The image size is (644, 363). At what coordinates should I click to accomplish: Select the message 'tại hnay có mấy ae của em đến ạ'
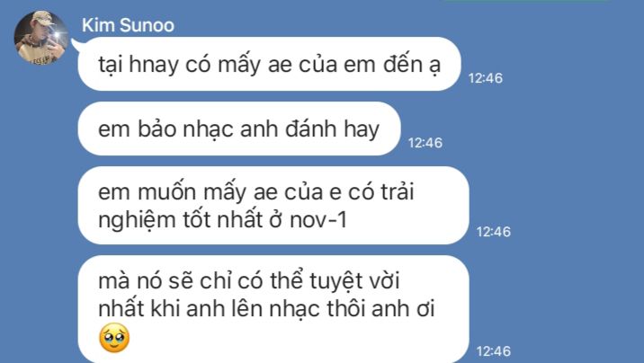coord(270,64)
